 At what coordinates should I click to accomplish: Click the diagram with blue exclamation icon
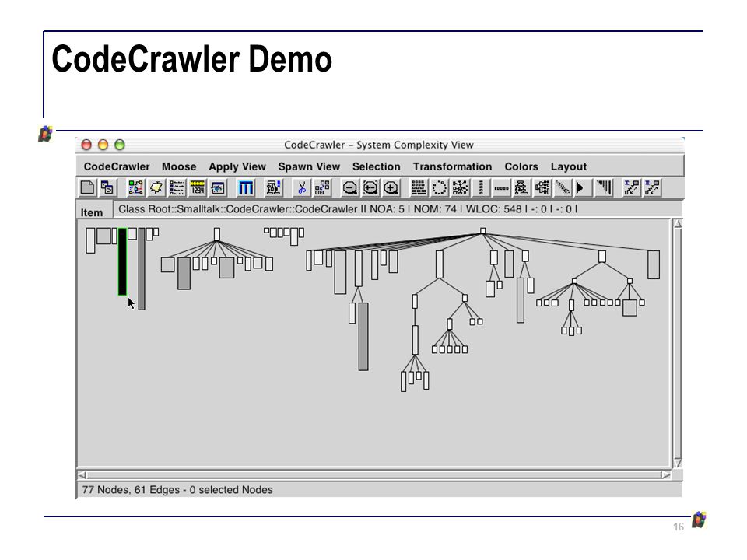pyautogui.click(x=273, y=187)
